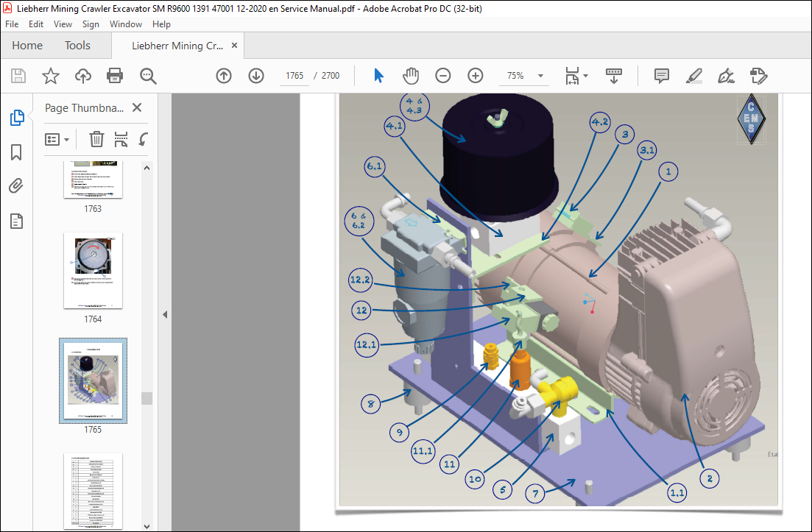Open the Attachments paperclip panel

[17, 185]
